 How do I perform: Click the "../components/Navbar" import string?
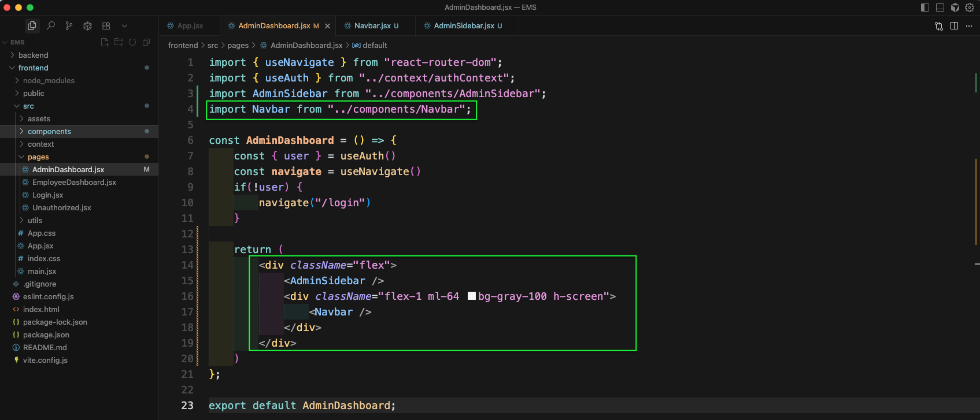[397, 109]
